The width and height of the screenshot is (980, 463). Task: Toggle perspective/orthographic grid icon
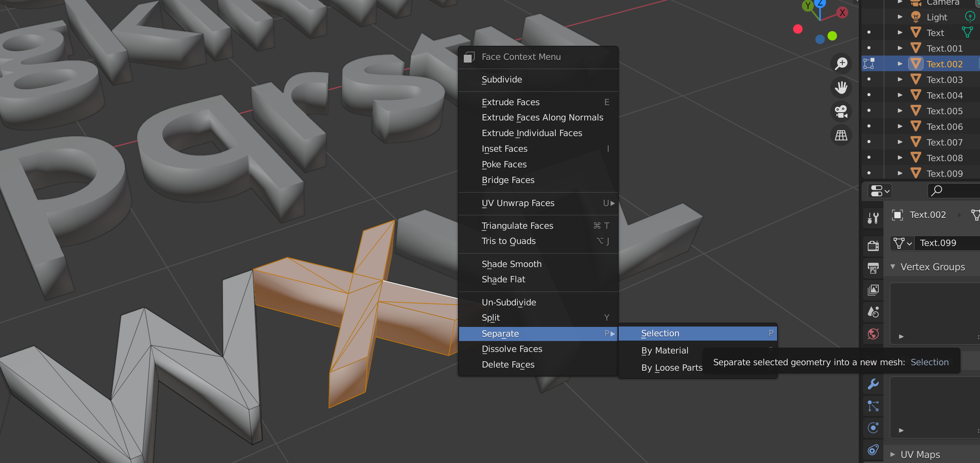tap(841, 135)
